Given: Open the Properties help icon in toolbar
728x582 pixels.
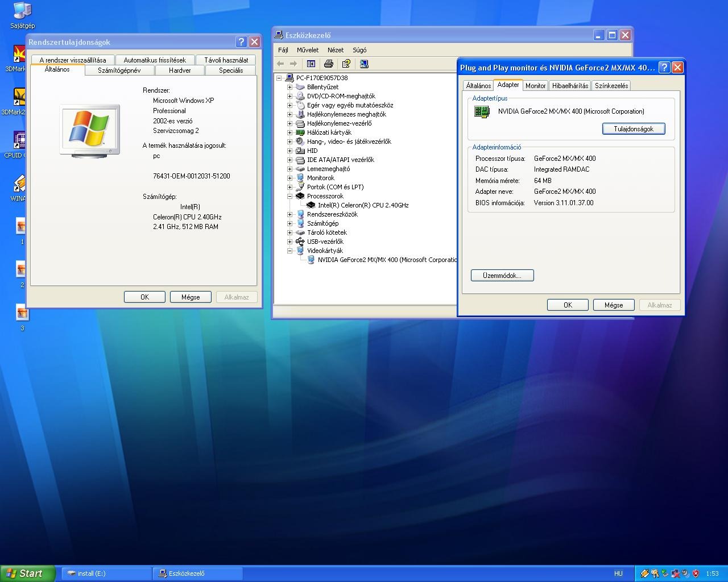Looking at the screenshot, I should pyautogui.click(x=346, y=64).
